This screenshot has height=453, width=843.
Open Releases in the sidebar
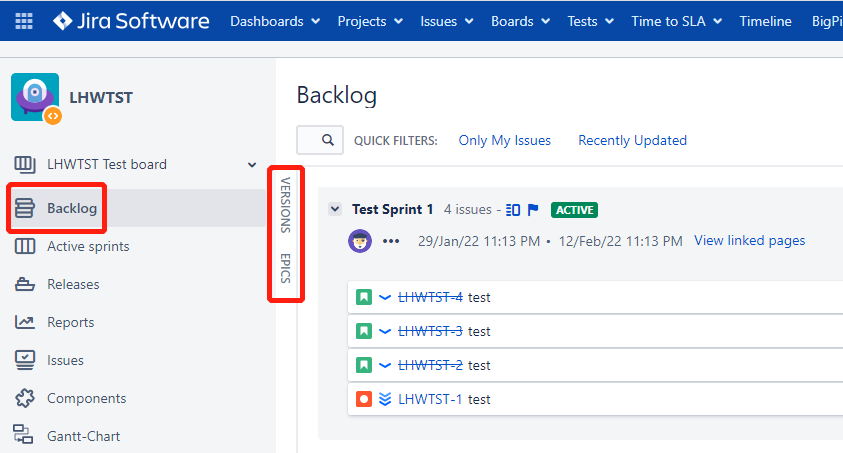pyautogui.click(x=73, y=284)
